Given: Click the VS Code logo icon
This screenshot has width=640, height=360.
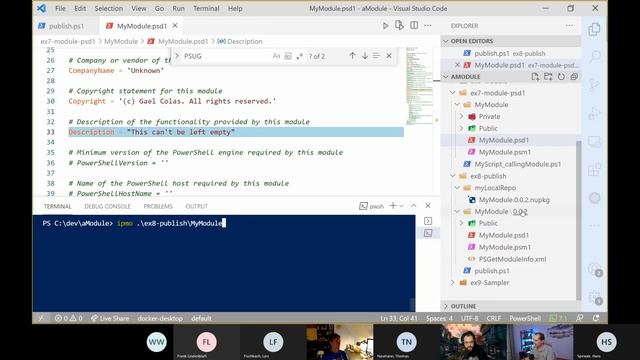Looking at the screenshot, I should click(x=41, y=8).
